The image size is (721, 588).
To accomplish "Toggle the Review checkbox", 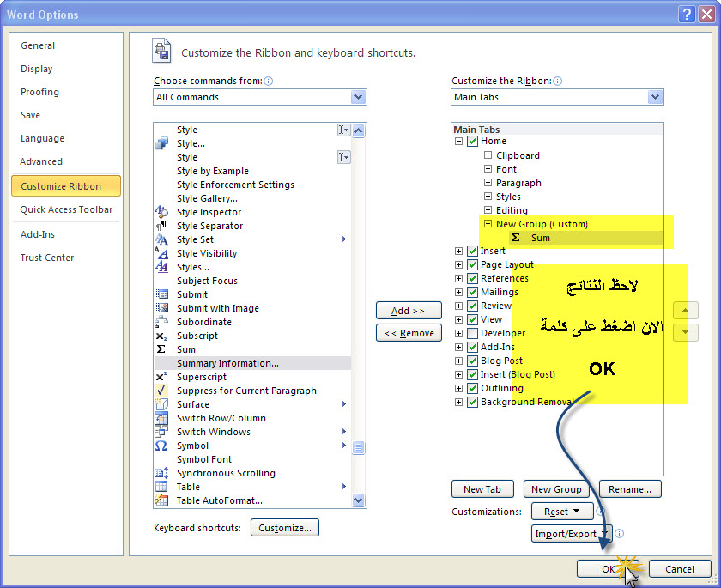I will (x=472, y=306).
